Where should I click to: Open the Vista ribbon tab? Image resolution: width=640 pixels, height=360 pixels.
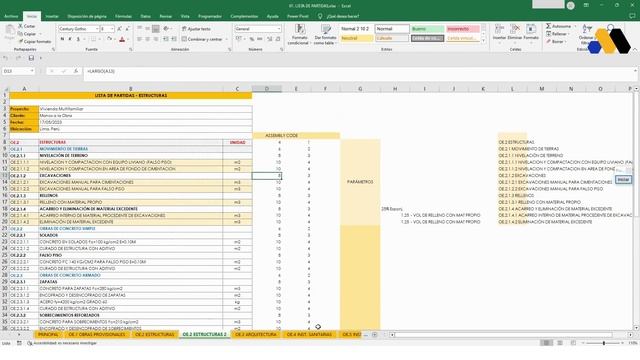185,16
